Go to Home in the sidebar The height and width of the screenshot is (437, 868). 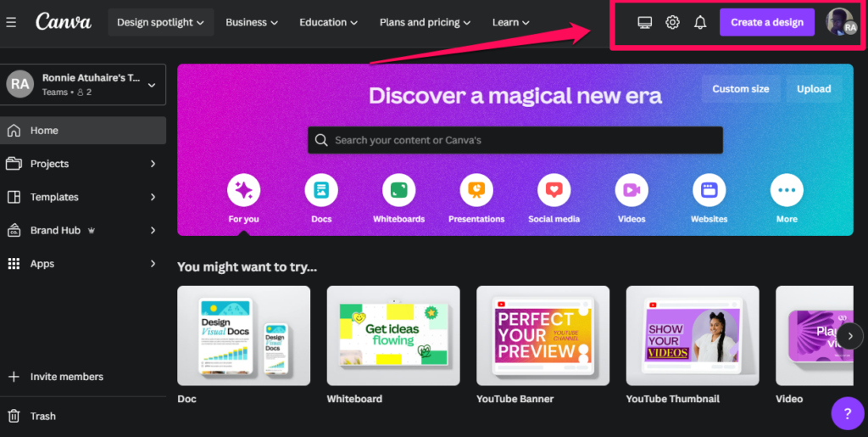point(83,131)
